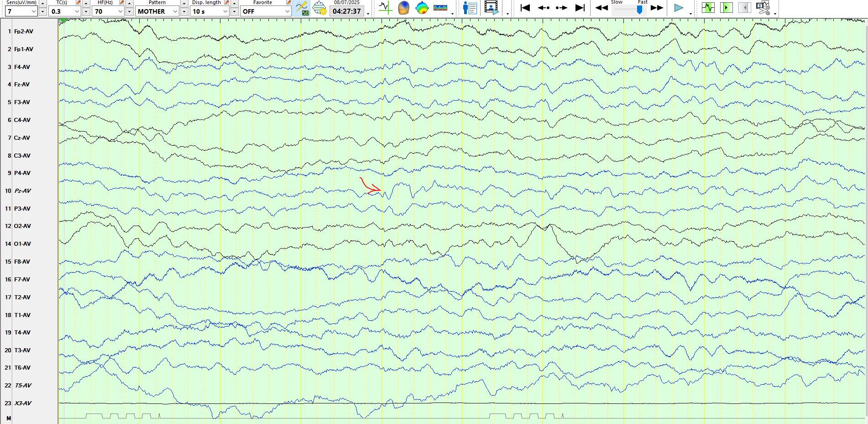The image size is (868, 424).
Task: Click the 3D head voltage map icon
Action: [x=403, y=8]
